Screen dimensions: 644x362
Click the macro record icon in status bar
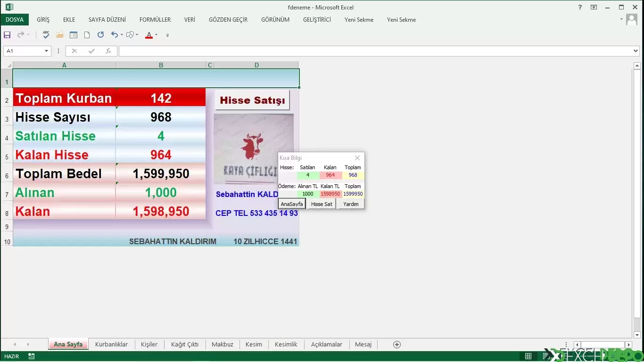[x=32, y=356]
